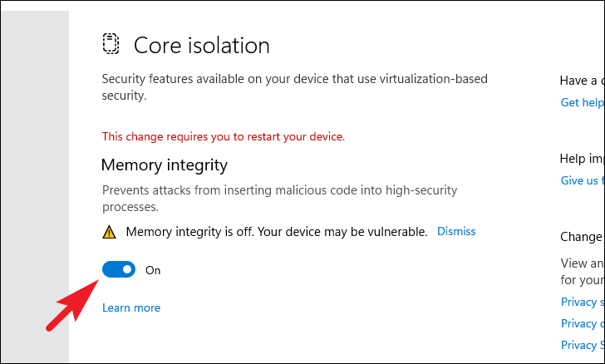Dismiss the memory integrity warning

tap(456, 231)
